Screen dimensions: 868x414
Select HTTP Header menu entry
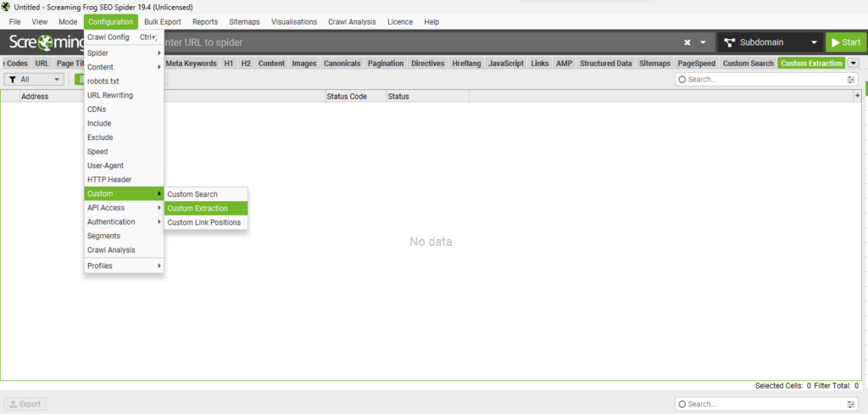point(124,180)
